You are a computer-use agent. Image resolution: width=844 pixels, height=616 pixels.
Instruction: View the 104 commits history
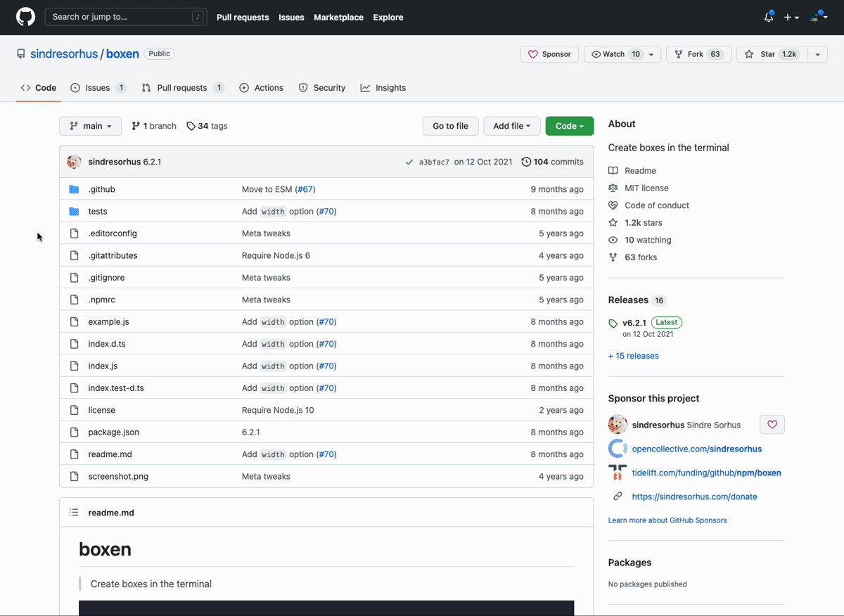pos(553,162)
